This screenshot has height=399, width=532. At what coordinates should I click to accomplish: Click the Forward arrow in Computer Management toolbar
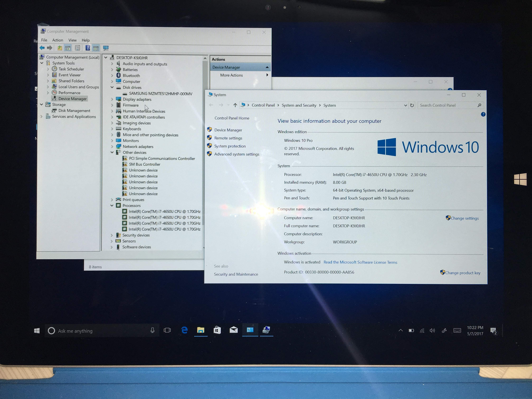[49, 48]
